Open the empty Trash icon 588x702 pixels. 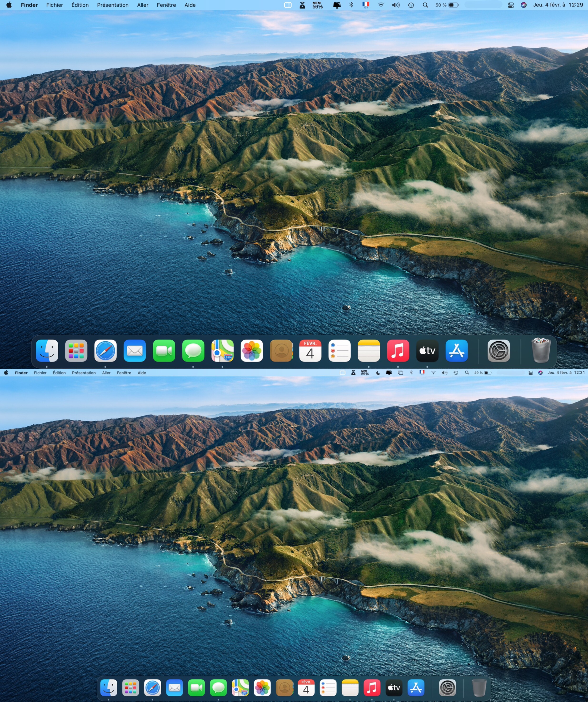479,688
